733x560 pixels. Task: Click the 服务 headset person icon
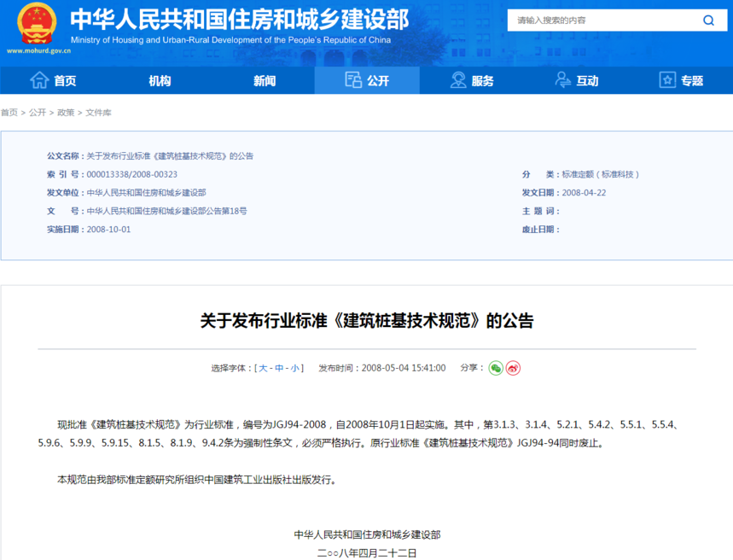[458, 80]
